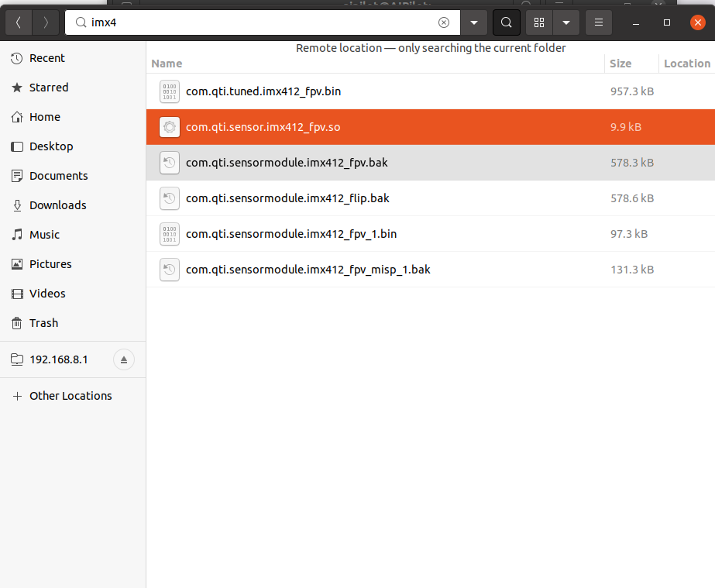Open the view options dropdown arrow

566,23
